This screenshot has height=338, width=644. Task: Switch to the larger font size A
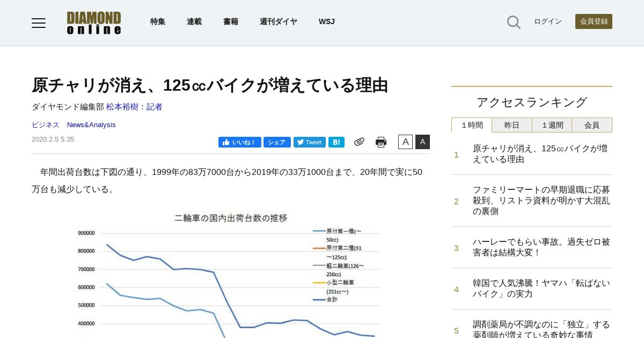pos(422,142)
